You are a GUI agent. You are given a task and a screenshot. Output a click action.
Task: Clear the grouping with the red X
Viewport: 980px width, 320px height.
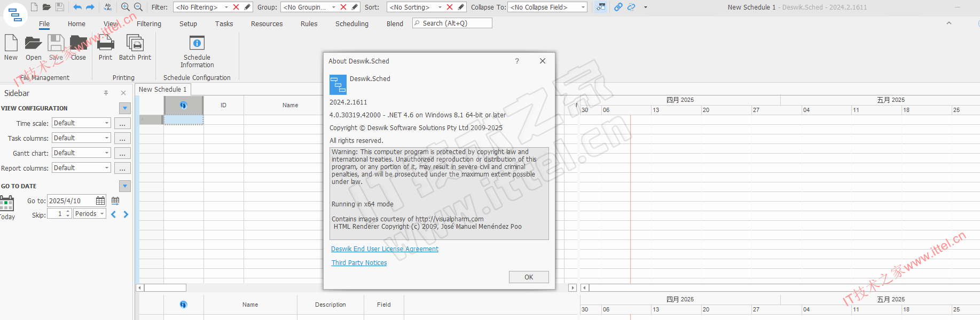click(x=343, y=7)
